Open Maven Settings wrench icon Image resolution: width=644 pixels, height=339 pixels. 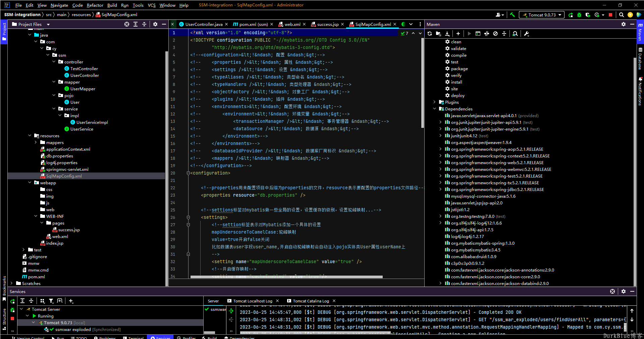(x=526, y=34)
